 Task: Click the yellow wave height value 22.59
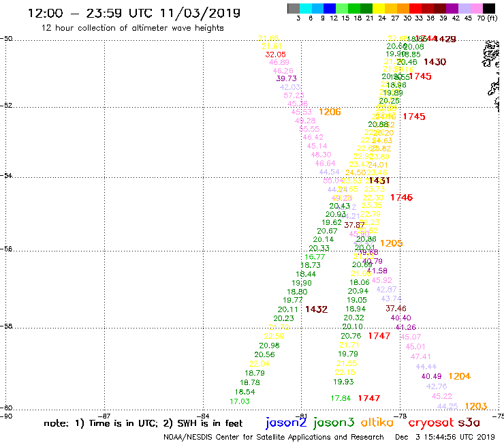click(274, 336)
